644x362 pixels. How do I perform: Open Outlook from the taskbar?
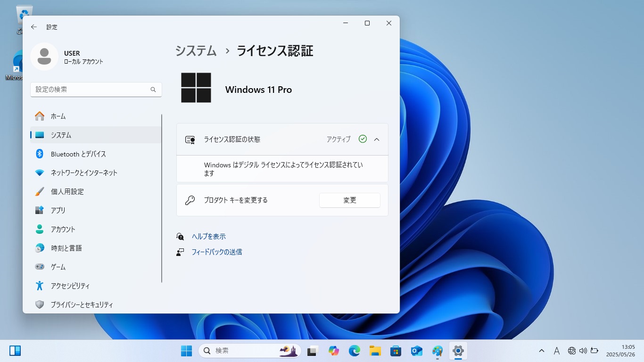(416, 351)
